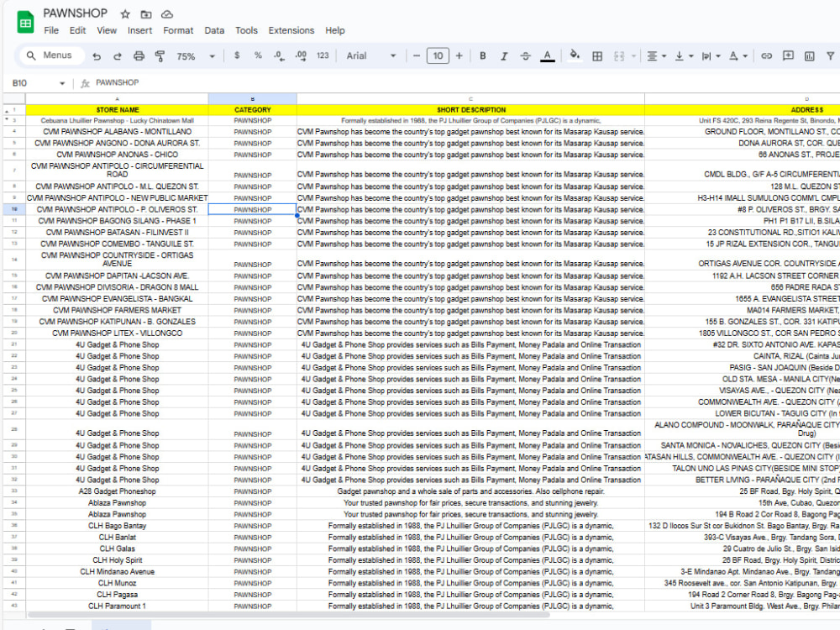
Task: Star the PAWNSHOP document
Action: (x=125, y=14)
